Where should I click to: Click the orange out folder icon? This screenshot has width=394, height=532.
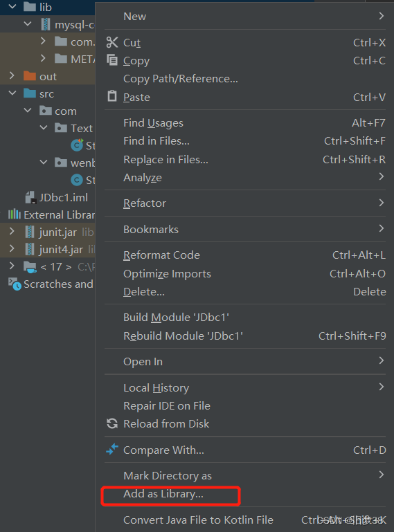pos(30,76)
